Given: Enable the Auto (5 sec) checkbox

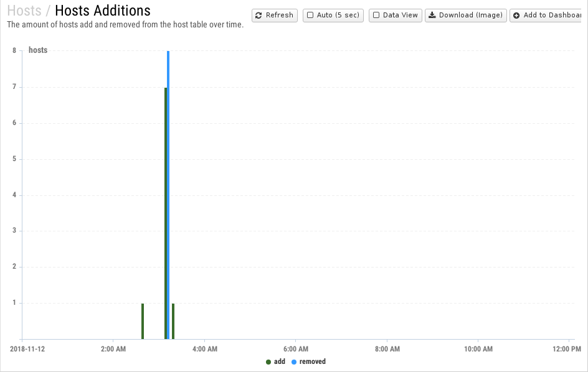Looking at the screenshot, I should [310, 16].
